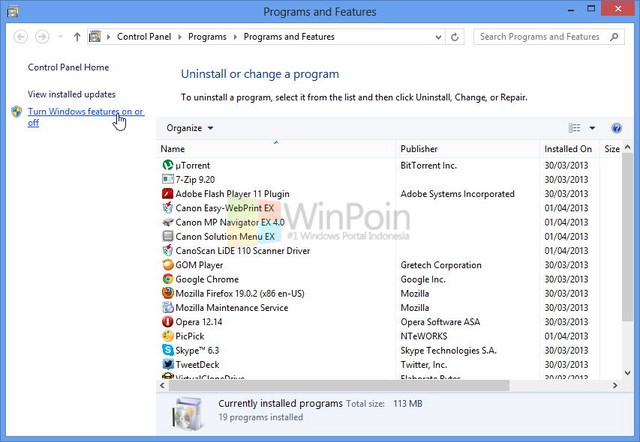Click the Skype 6.3 icon
The width and height of the screenshot is (640, 442).
pyautogui.click(x=168, y=350)
